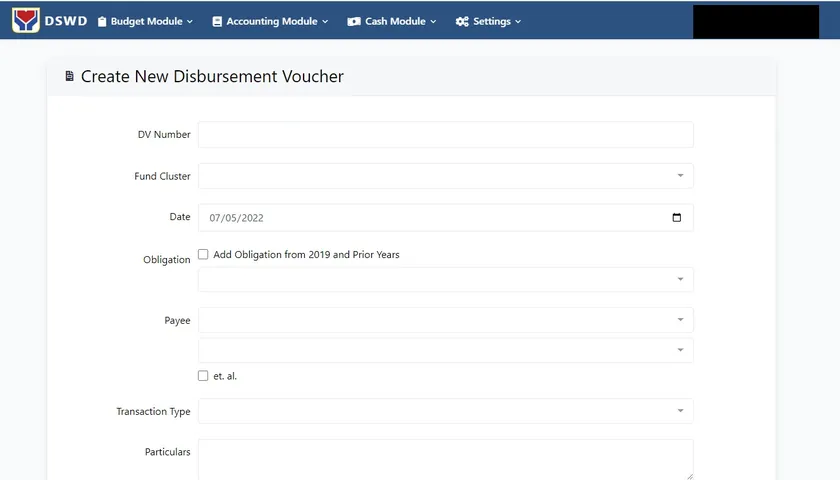Image resolution: width=840 pixels, height=480 pixels.
Task: Click the Settings dropdown chevron
Action: pos(518,22)
